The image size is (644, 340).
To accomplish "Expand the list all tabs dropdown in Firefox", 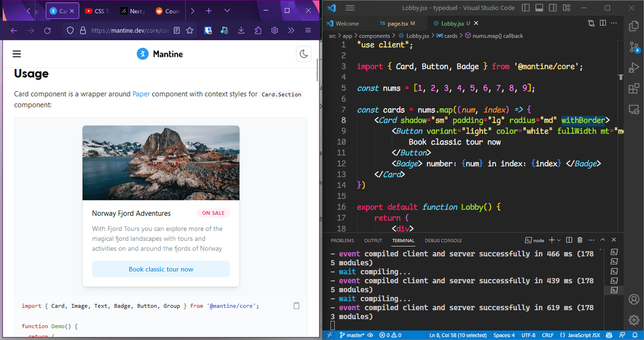I will (x=227, y=11).
